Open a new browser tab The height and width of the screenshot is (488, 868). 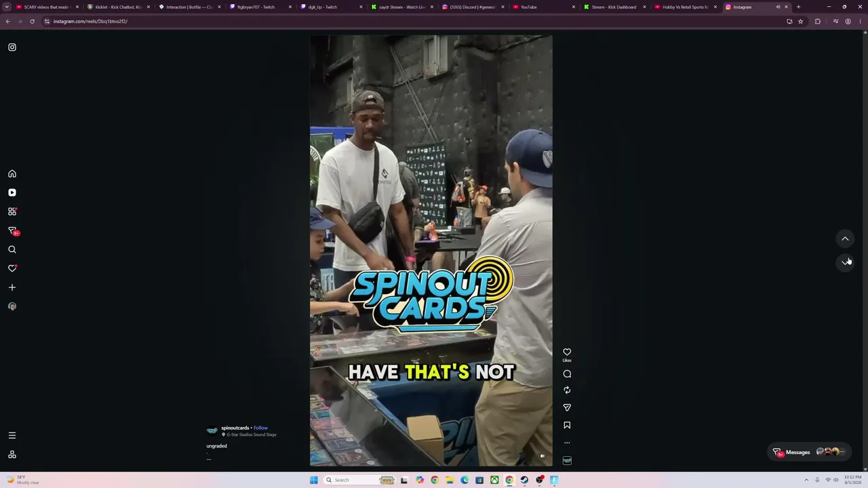coord(798,7)
